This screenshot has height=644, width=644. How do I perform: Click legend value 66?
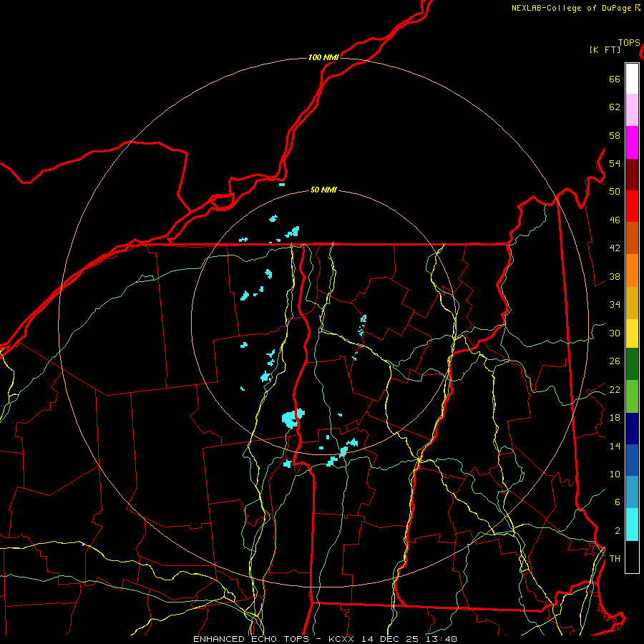click(615, 79)
